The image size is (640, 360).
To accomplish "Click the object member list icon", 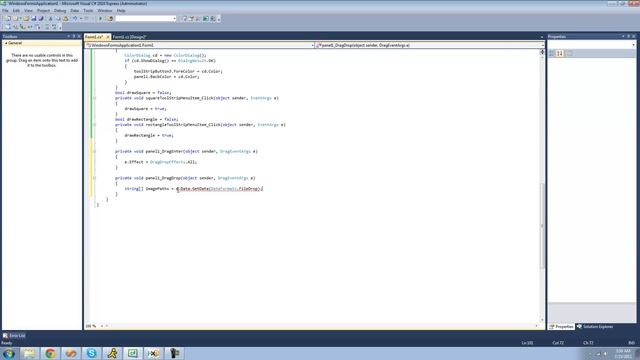I will tap(8, 27).
